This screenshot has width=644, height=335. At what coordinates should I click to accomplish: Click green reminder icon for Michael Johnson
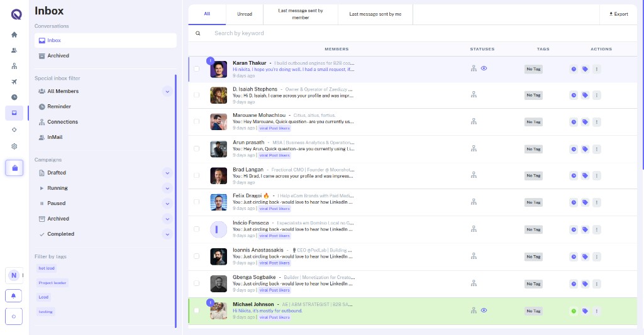(x=574, y=310)
